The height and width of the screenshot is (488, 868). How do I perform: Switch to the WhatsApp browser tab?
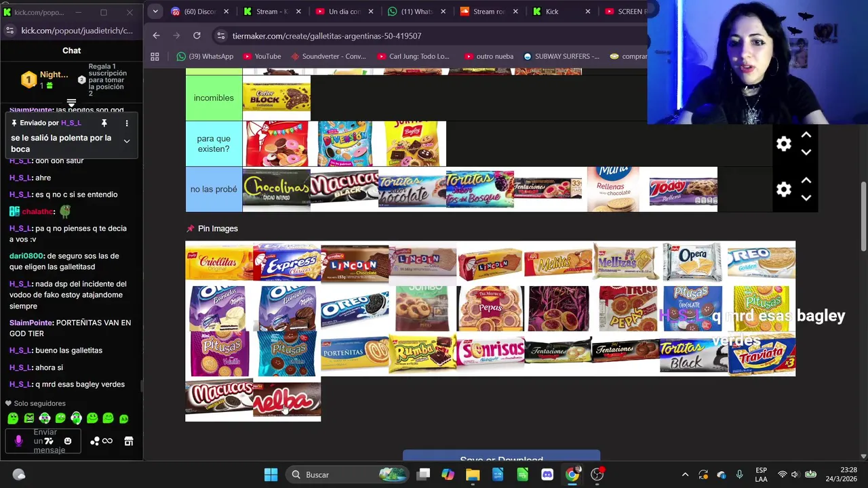(x=416, y=12)
